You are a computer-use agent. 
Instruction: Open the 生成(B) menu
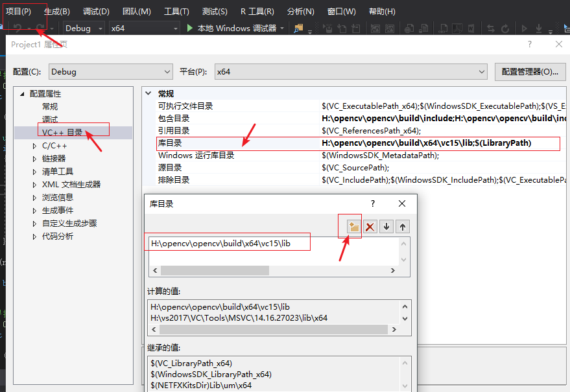[x=56, y=11]
